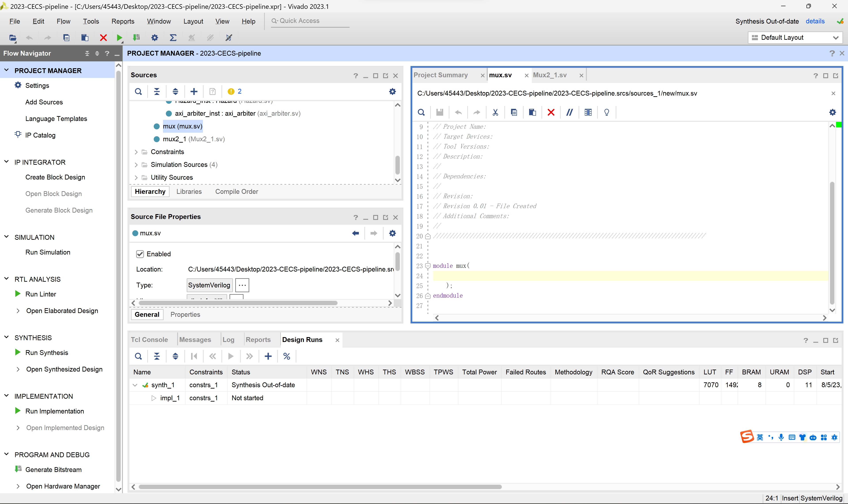
Task: Open the Properties tab of Source File Properties
Action: click(x=185, y=315)
